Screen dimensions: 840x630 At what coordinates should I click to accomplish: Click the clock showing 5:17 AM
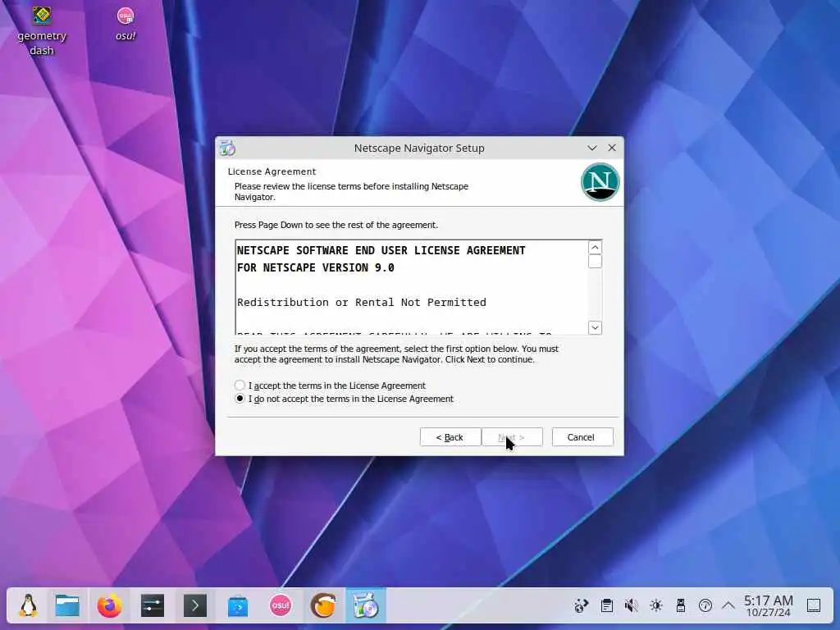tap(768, 606)
